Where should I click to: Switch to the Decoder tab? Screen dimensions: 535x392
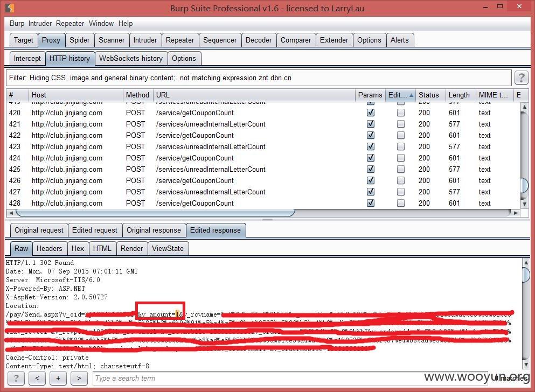(259, 40)
